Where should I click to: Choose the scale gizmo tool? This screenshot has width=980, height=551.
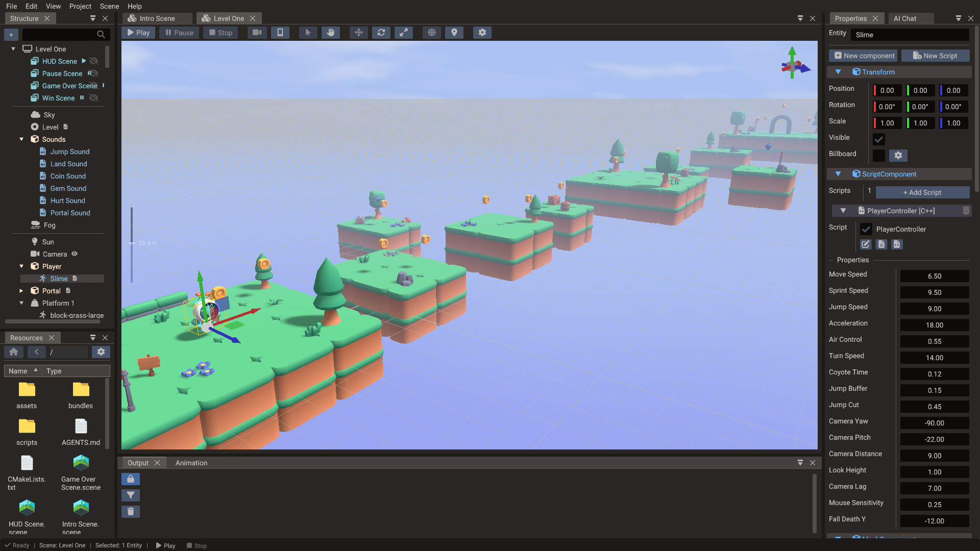pyautogui.click(x=404, y=33)
